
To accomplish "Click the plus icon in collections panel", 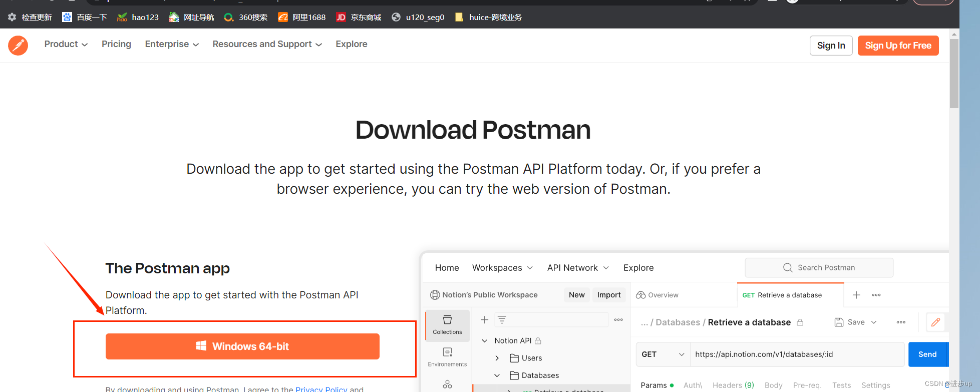I will tap(484, 319).
